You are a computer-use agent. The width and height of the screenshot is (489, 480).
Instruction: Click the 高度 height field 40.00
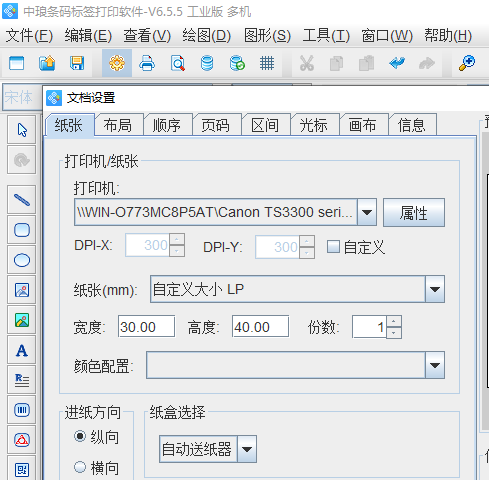(260, 327)
